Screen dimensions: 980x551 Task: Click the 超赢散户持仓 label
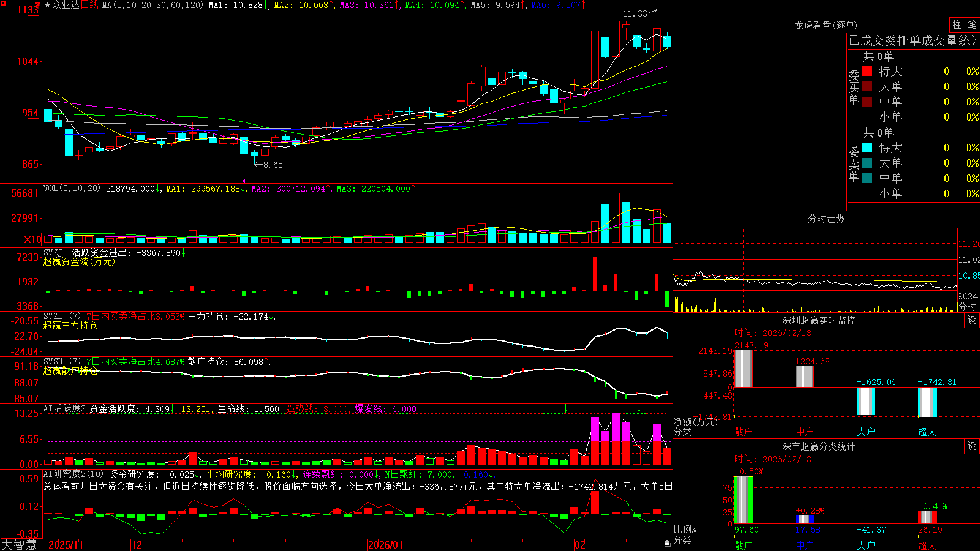(70, 370)
